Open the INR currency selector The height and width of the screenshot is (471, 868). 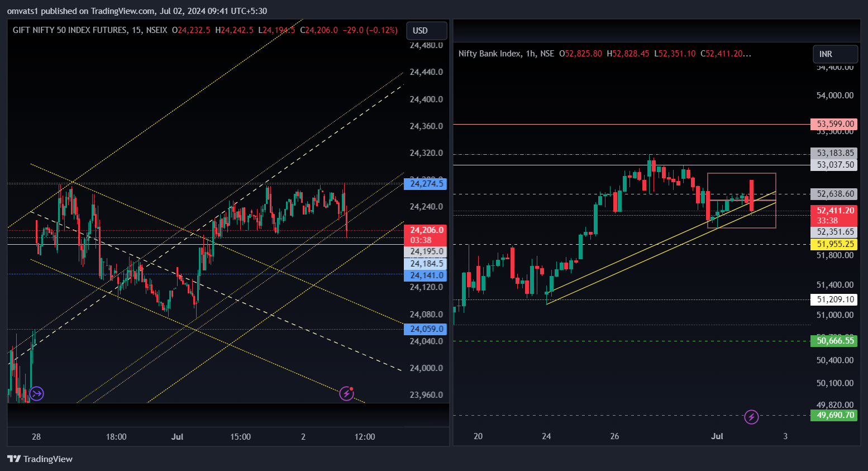pos(835,54)
